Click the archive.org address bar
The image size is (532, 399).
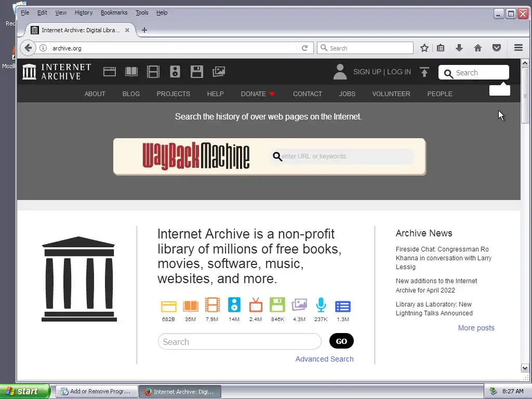[173, 48]
